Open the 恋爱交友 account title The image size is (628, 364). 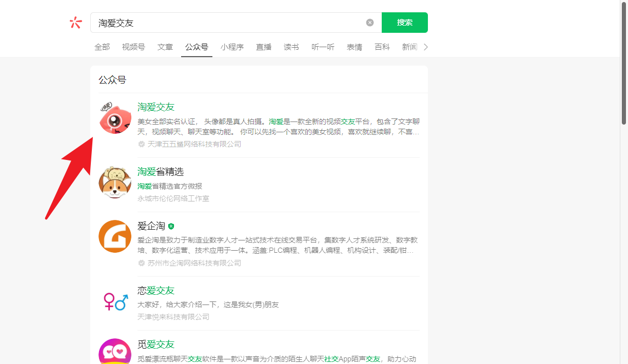[x=156, y=291]
